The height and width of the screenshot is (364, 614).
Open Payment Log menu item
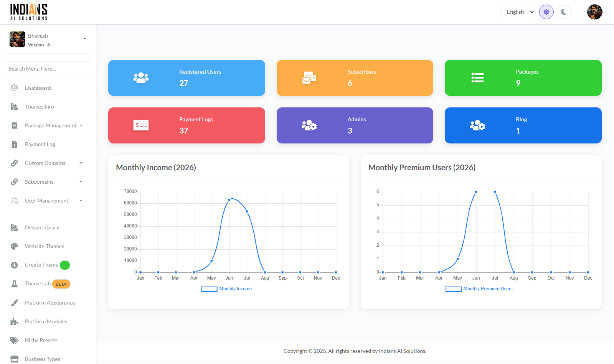[48, 144]
